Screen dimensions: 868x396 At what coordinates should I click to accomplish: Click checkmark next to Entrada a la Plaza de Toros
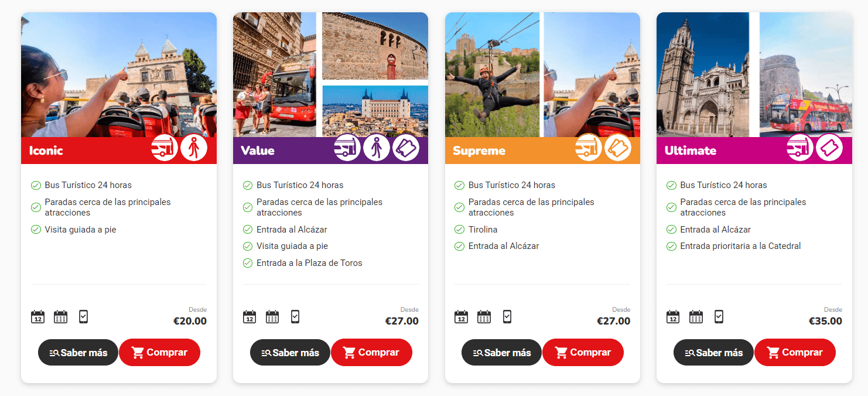pos(248,263)
